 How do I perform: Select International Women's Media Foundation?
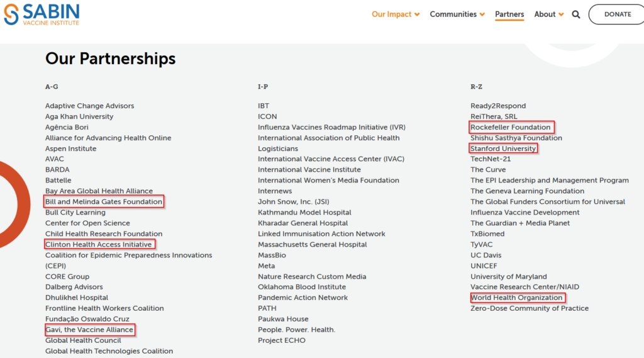pyautogui.click(x=328, y=180)
